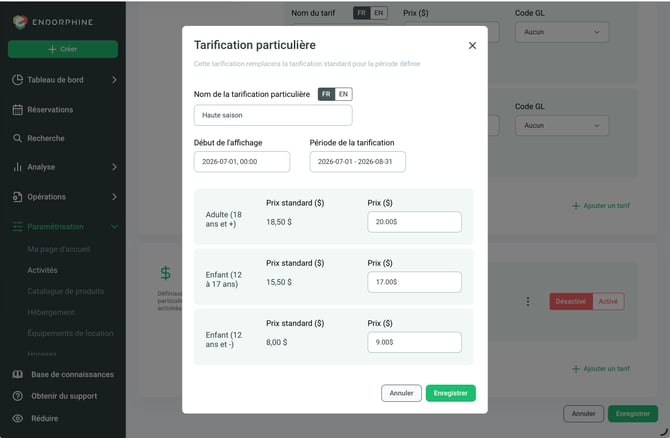Click the Réduire eye icon
The image size is (670, 438).
[x=18, y=419]
